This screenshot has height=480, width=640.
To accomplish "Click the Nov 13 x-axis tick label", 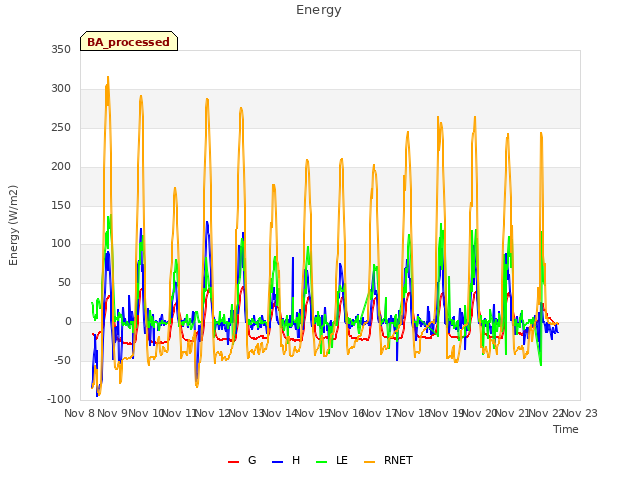I will (246, 413).
